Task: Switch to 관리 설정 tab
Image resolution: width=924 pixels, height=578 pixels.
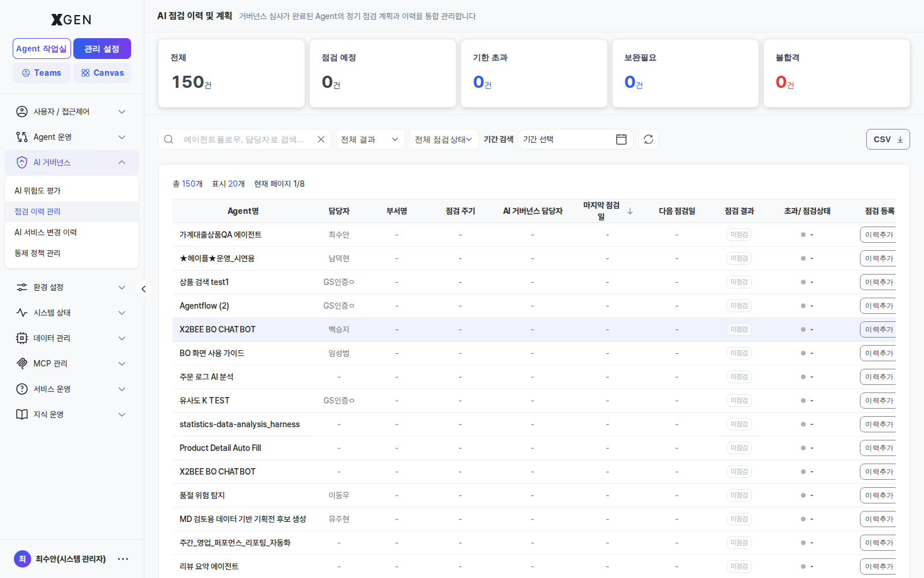Action: tap(102, 49)
